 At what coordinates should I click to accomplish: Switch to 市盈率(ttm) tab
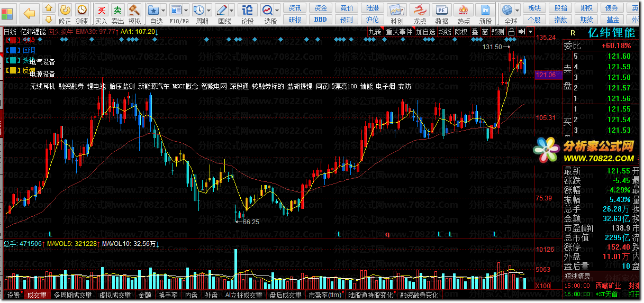tap(325, 295)
